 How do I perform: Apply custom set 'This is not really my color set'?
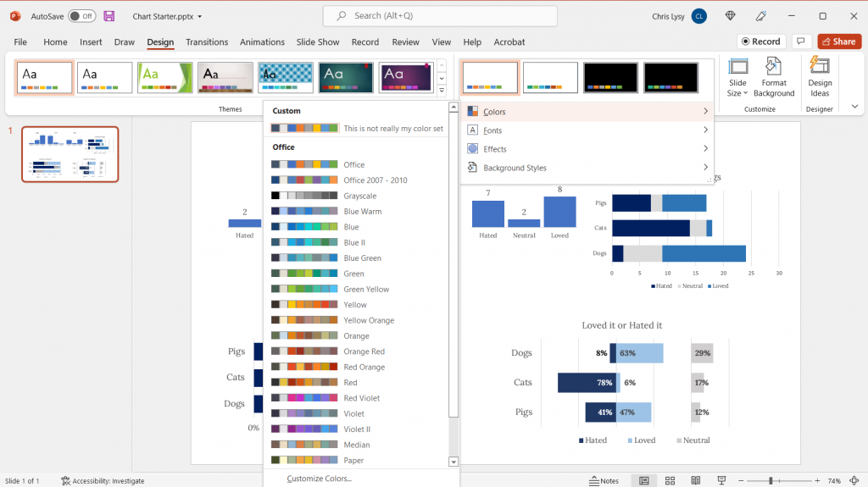click(359, 129)
